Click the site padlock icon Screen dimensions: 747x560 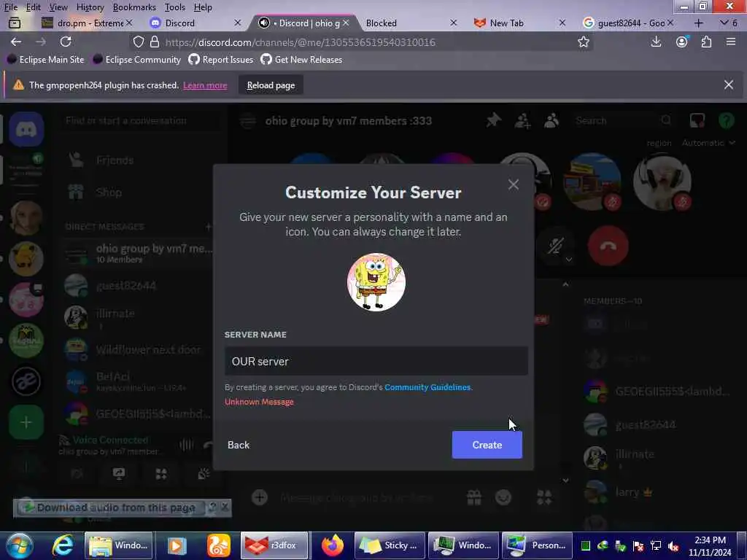point(155,42)
